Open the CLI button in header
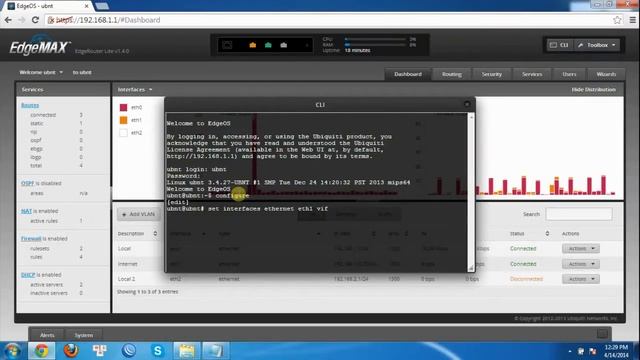The width and height of the screenshot is (640, 360). [559, 45]
